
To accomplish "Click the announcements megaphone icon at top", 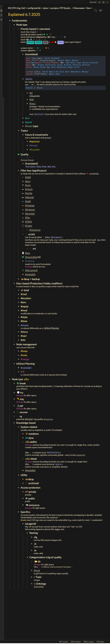I will pos(99,2).
